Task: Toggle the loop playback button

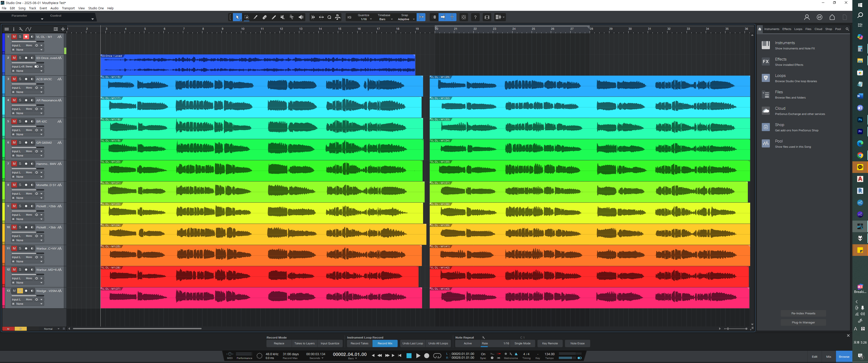Action: pos(437,356)
